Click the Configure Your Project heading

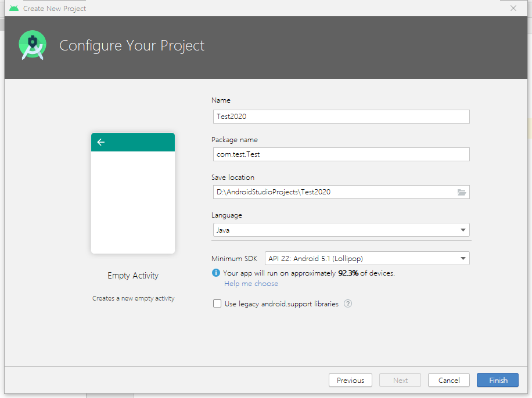click(132, 45)
